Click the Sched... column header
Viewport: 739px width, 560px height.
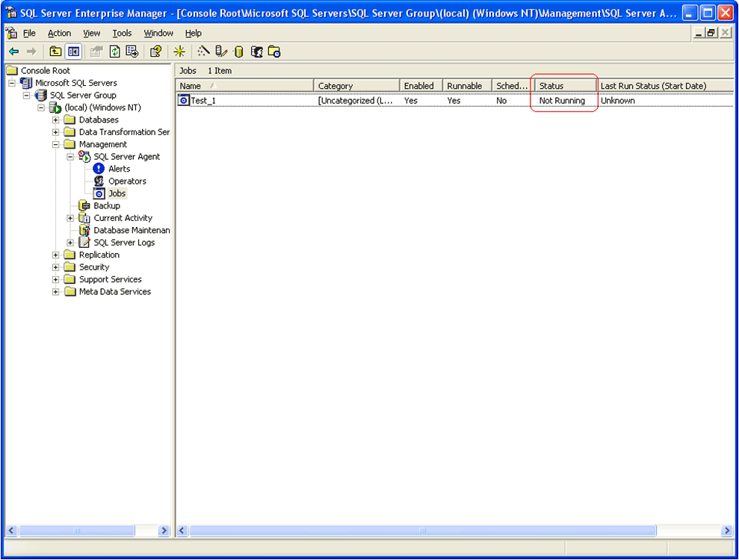click(x=513, y=86)
